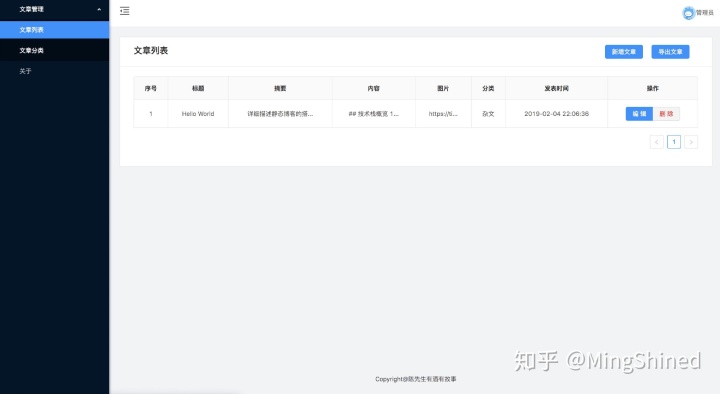
Task: Go to the previous page arrow
Action: 657,142
